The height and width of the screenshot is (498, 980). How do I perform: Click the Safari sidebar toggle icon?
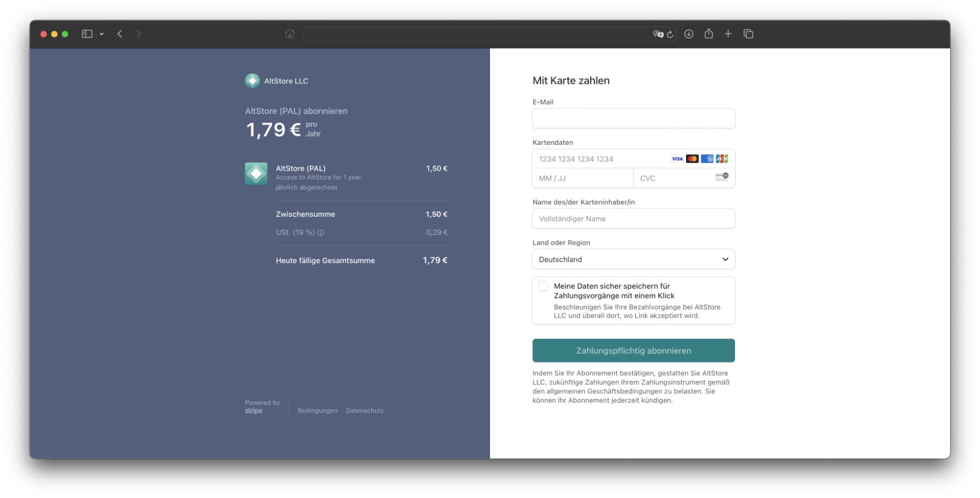87,34
